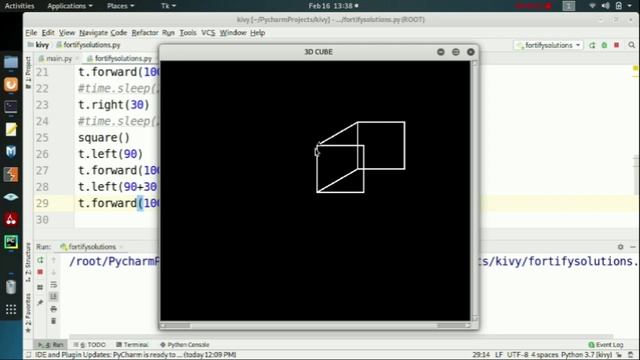This screenshot has width=640, height=360.
Task: Open the Python Console bottom tab
Action: (x=184, y=345)
